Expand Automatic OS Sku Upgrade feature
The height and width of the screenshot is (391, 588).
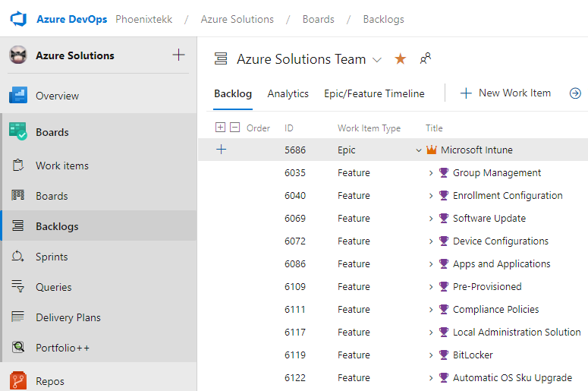(x=431, y=378)
